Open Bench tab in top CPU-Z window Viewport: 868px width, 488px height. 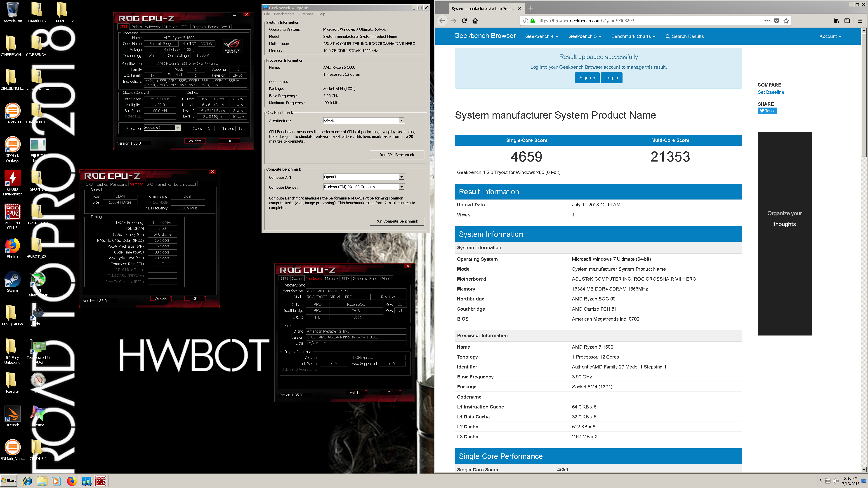point(213,27)
